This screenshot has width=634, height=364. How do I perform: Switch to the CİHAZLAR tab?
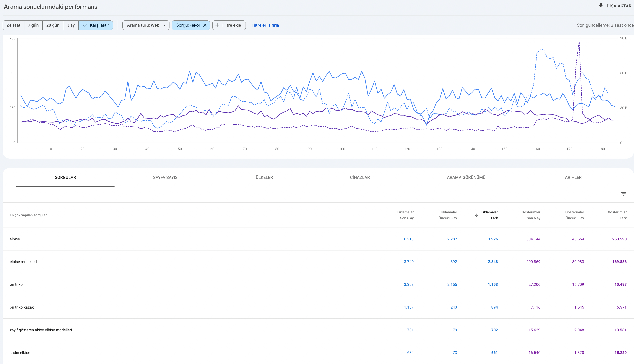pyautogui.click(x=360, y=178)
